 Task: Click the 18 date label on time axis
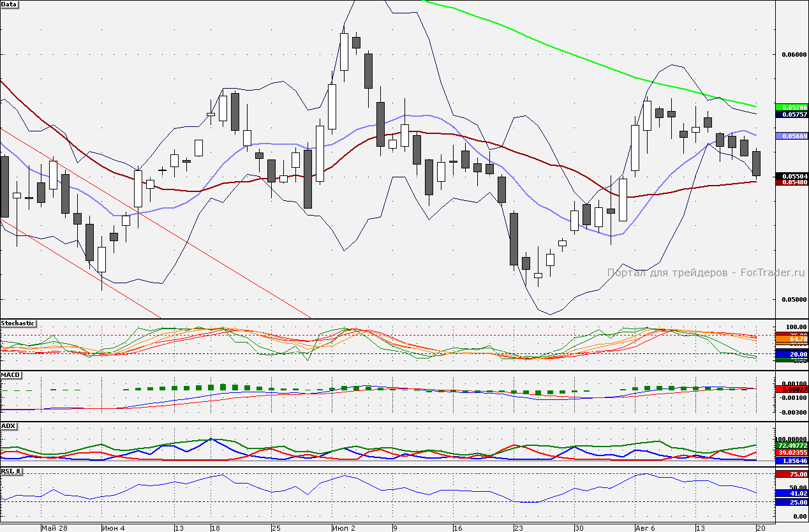(216, 528)
